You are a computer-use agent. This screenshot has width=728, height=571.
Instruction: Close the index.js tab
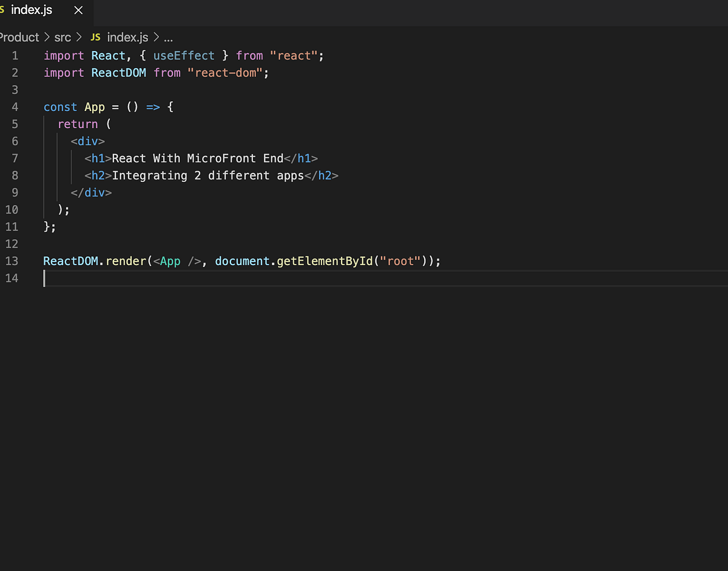(78, 10)
